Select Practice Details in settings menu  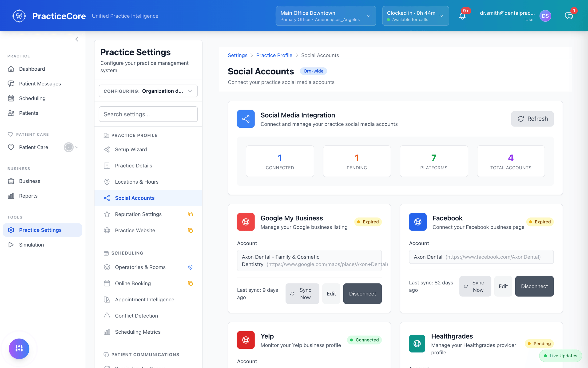(x=148, y=166)
